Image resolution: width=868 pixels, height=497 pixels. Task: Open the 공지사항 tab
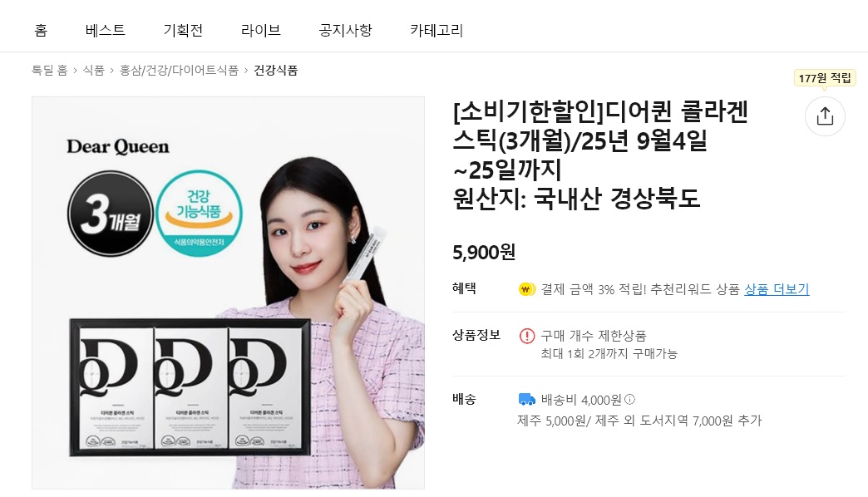point(345,30)
